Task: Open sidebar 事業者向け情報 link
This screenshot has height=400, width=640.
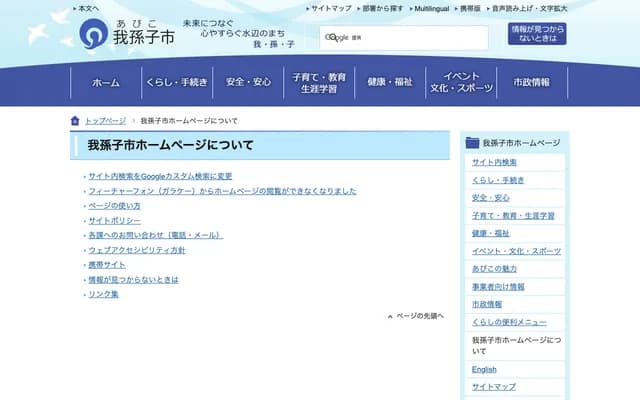Action: click(x=498, y=287)
